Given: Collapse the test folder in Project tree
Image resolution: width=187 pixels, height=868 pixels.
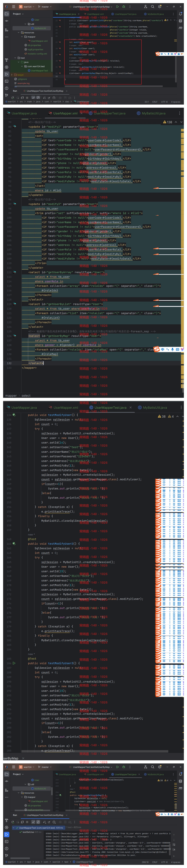Looking at the screenshot, I should click(x=15, y=58).
